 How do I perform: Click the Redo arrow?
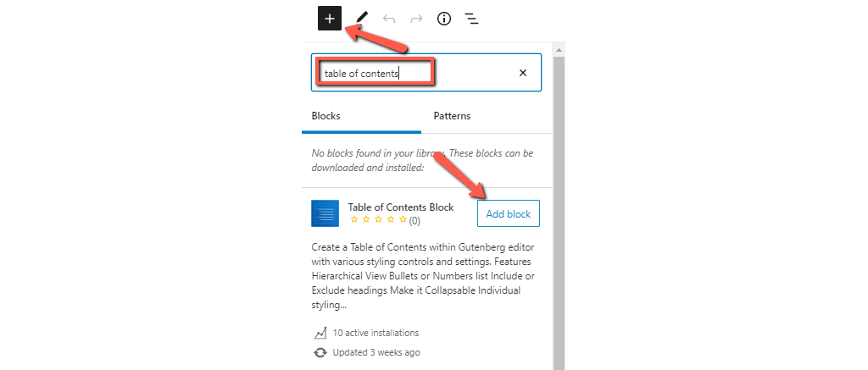pyautogui.click(x=416, y=18)
